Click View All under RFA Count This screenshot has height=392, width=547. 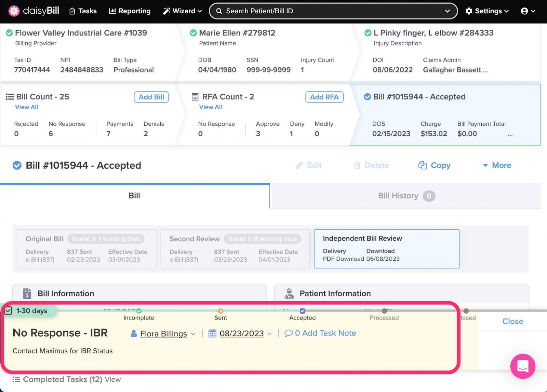[210, 107]
